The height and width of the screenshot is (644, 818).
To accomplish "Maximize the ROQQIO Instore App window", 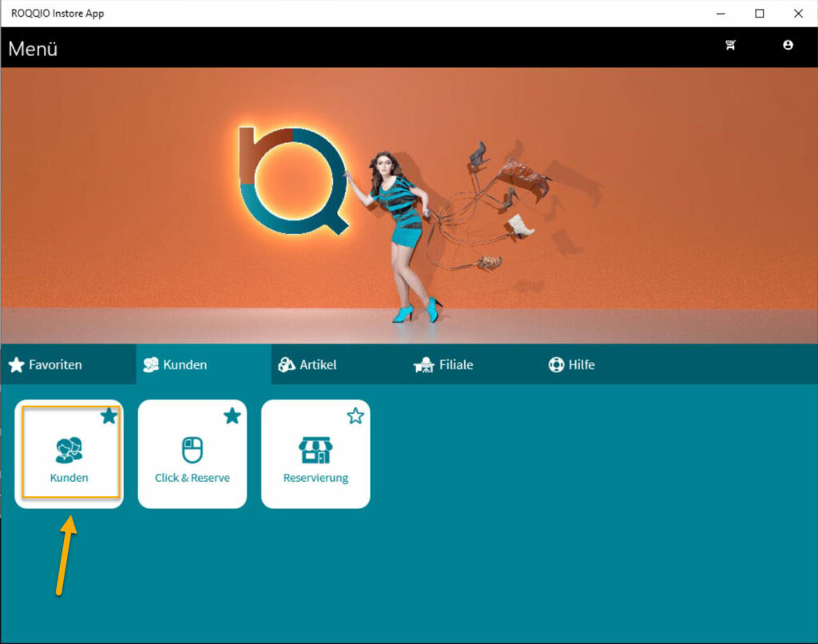I will click(x=759, y=14).
